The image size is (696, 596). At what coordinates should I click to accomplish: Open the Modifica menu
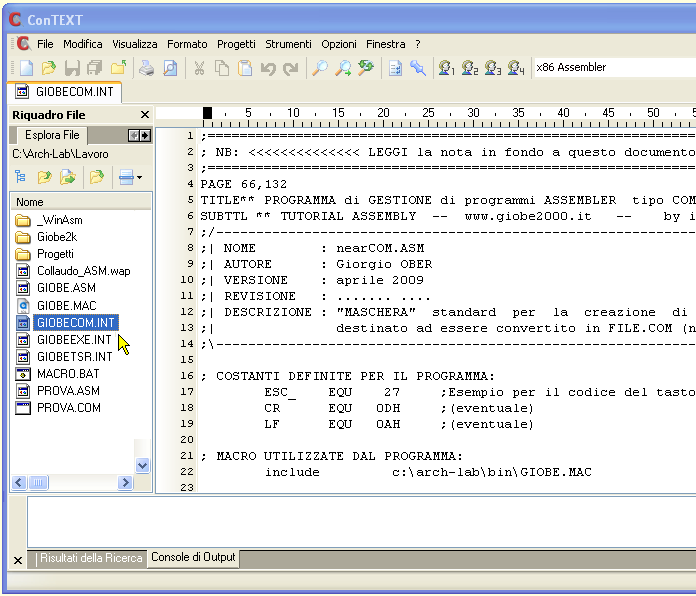click(x=83, y=44)
